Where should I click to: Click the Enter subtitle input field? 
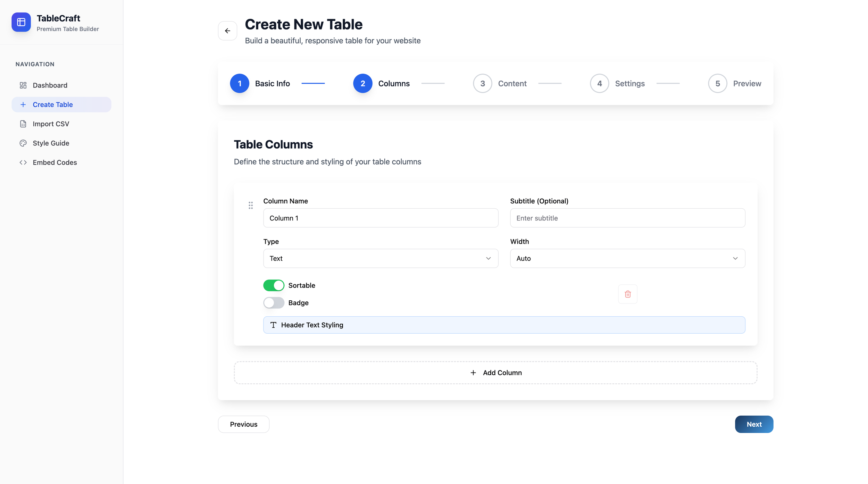point(627,218)
